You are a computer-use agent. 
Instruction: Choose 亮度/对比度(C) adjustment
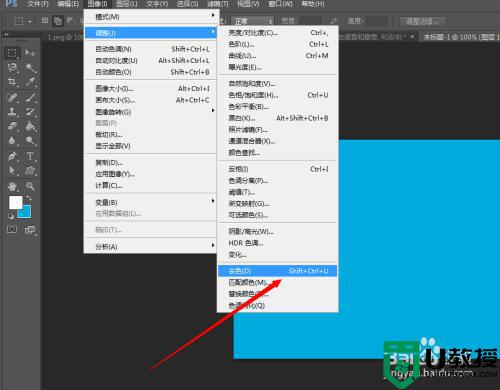[277, 33]
